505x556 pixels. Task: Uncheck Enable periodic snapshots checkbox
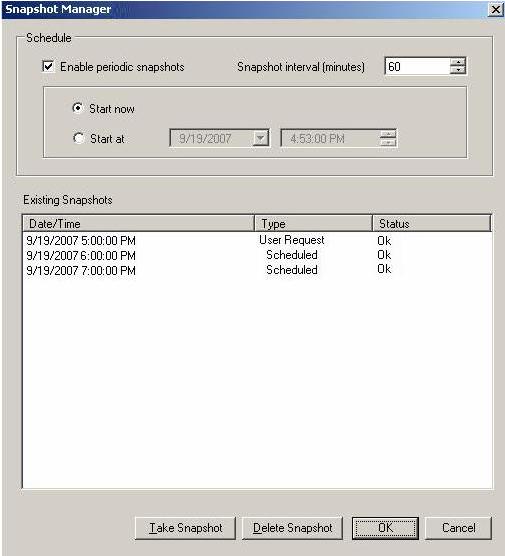point(48,67)
